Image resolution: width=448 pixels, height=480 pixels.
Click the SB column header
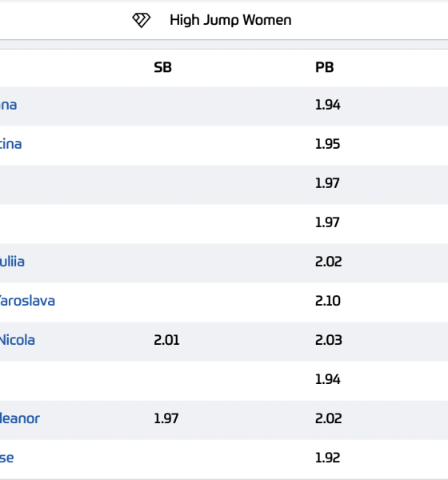162,67
